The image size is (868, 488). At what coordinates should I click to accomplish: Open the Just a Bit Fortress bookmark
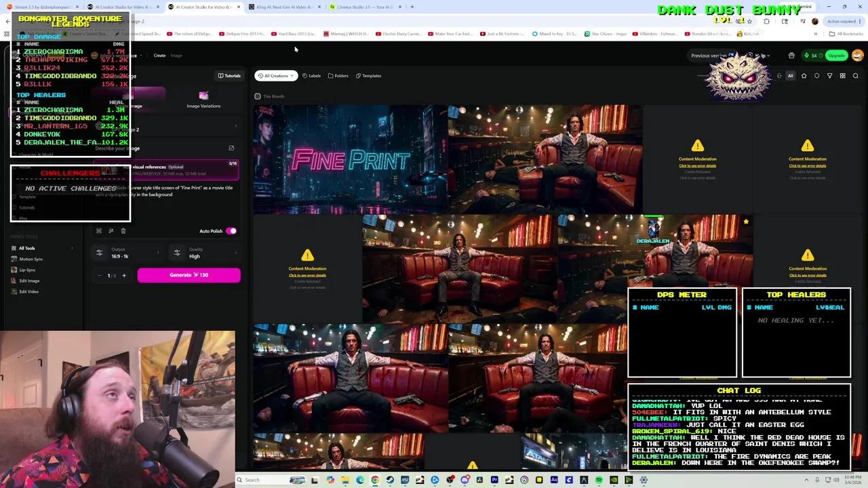(x=502, y=34)
